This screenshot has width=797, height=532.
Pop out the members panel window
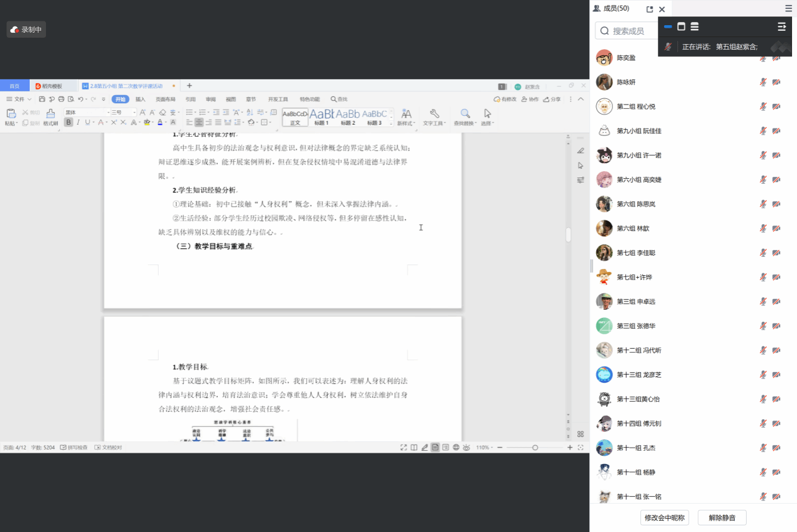coord(650,9)
